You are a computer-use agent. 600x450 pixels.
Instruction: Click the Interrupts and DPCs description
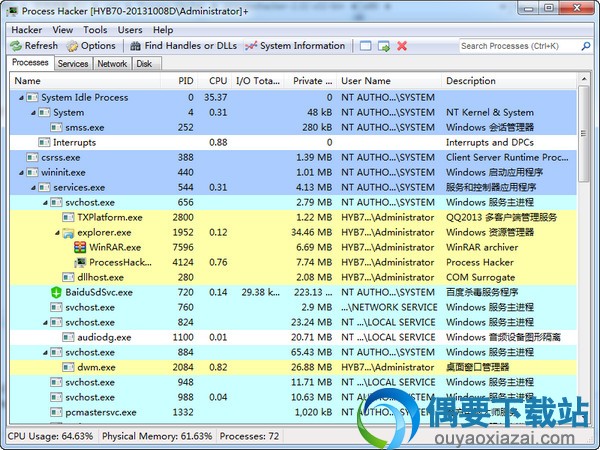(490, 142)
